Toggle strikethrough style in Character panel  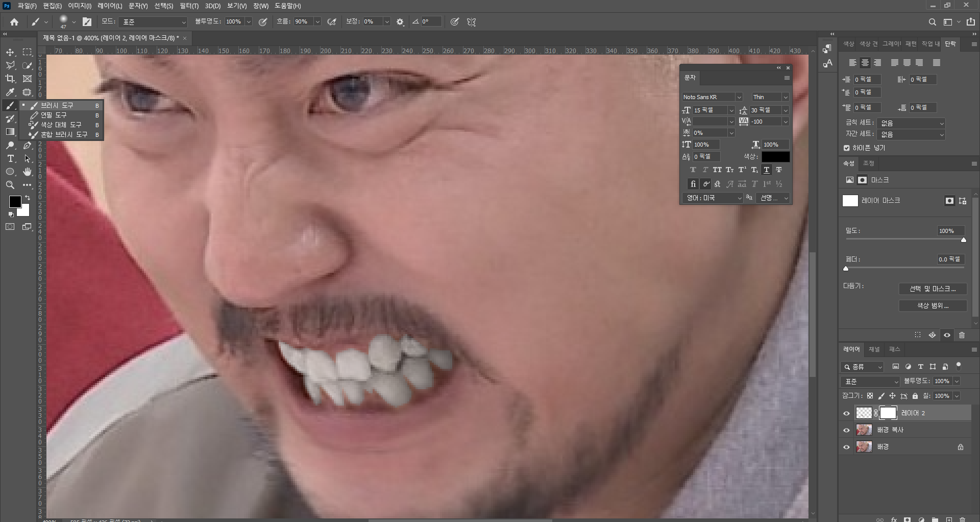(779, 170)
